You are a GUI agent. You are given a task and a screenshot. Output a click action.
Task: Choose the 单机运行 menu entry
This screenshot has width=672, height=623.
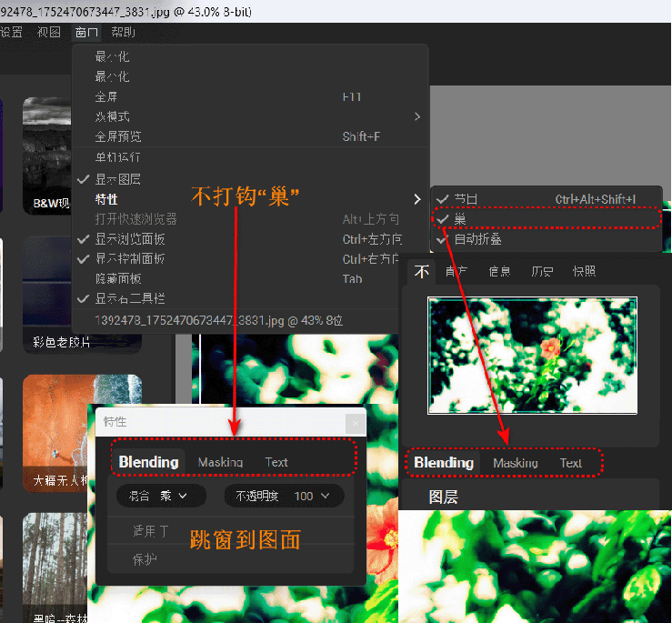tap(251, 157)
